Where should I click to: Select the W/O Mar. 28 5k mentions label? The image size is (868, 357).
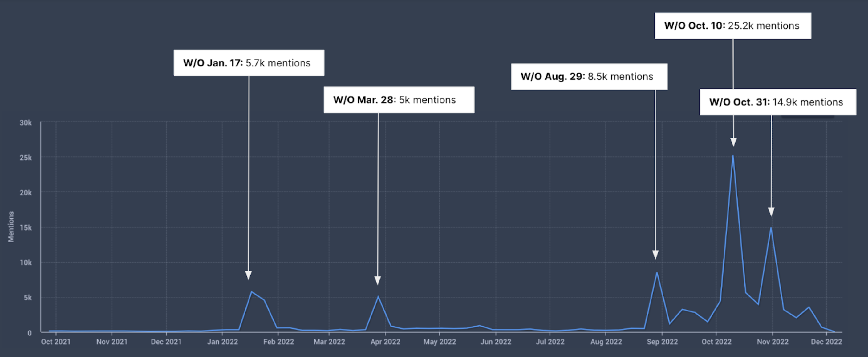(399, 100)
